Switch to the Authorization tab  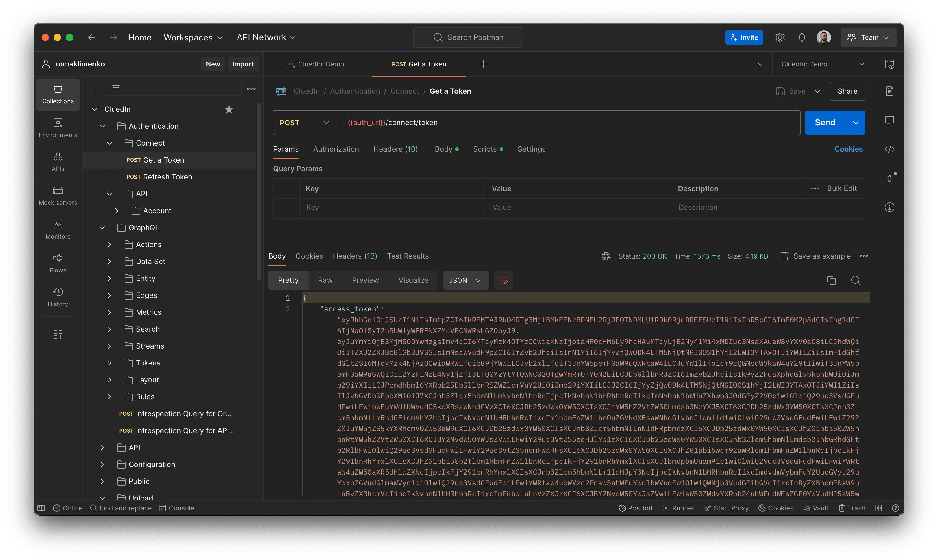click(x=336, y=149)
